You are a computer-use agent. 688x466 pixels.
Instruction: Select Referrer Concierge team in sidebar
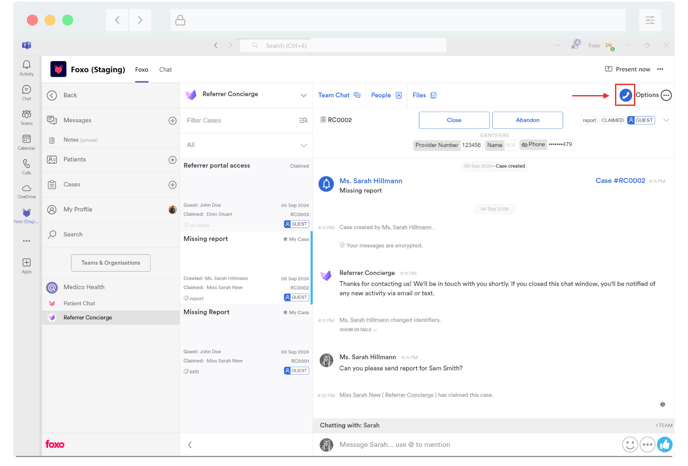(x=111, y=318)
